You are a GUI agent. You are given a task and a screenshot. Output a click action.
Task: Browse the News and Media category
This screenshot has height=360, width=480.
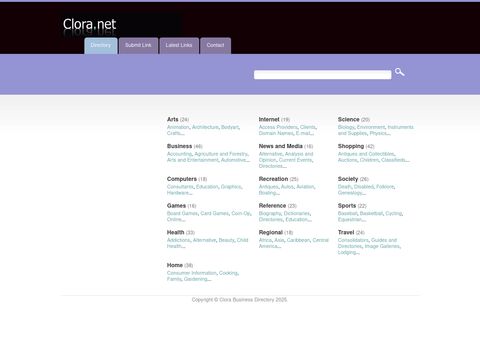(281, 146)
